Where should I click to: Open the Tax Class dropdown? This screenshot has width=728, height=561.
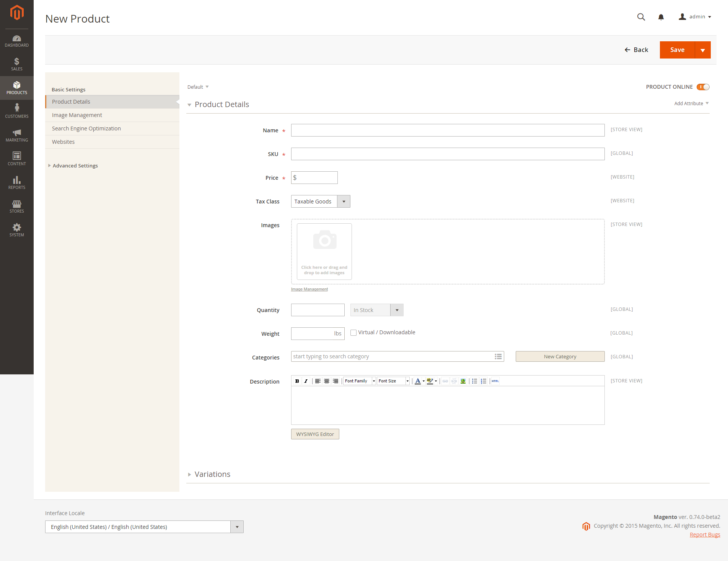(x=321, y=202)
